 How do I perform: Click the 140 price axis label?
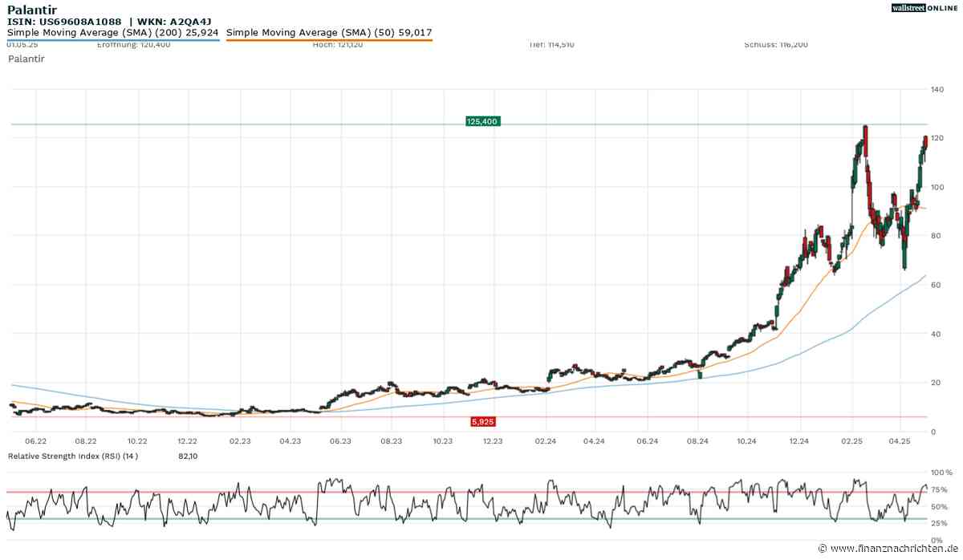(937, 89)
